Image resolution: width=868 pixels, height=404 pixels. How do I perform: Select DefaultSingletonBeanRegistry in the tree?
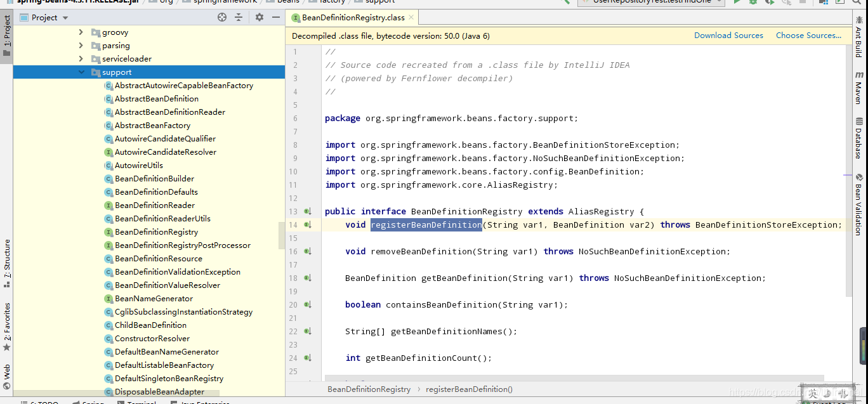pos(169,379)
